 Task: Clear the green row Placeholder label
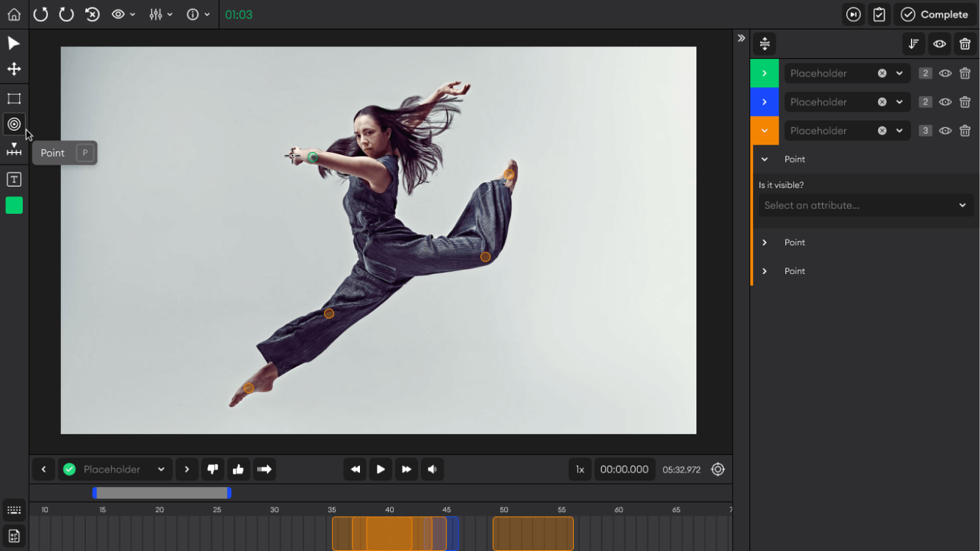click(x=882, y=73)
